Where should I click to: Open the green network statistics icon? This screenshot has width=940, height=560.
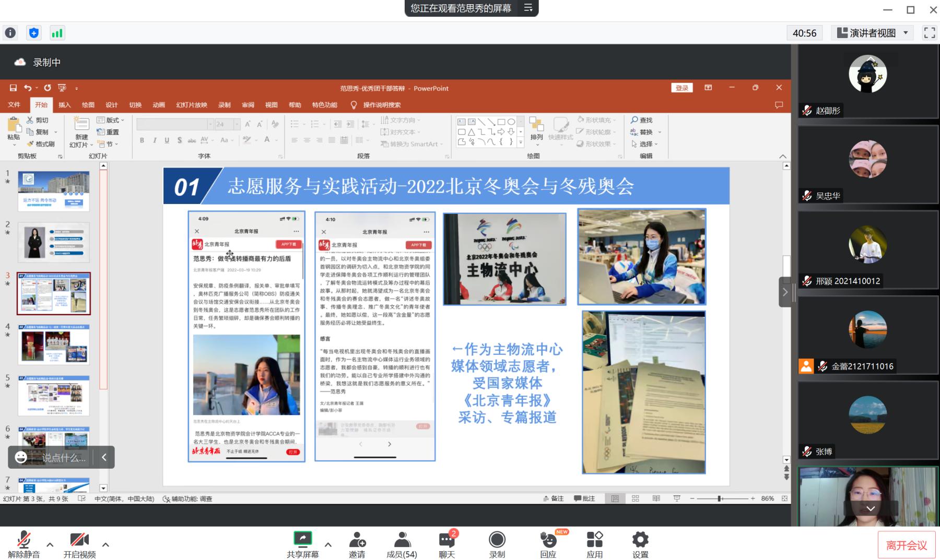[57, 33]
